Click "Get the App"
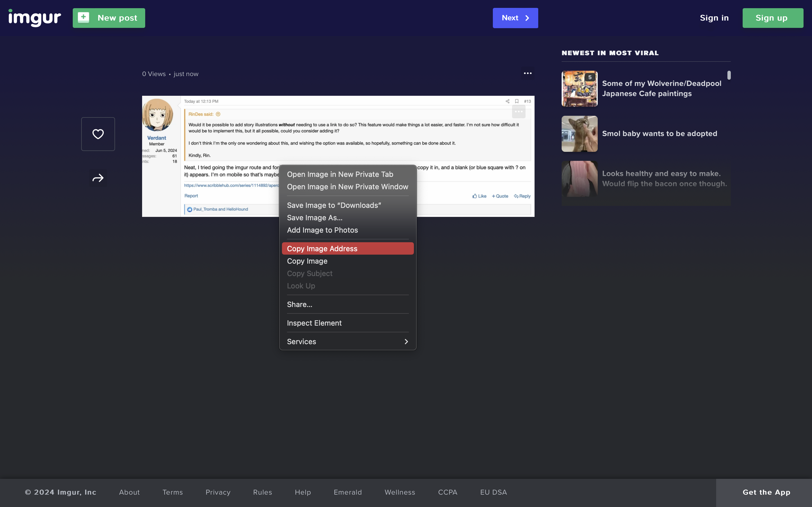The height and width of the screenshot is (507, 812). click(x=766, y=492)
